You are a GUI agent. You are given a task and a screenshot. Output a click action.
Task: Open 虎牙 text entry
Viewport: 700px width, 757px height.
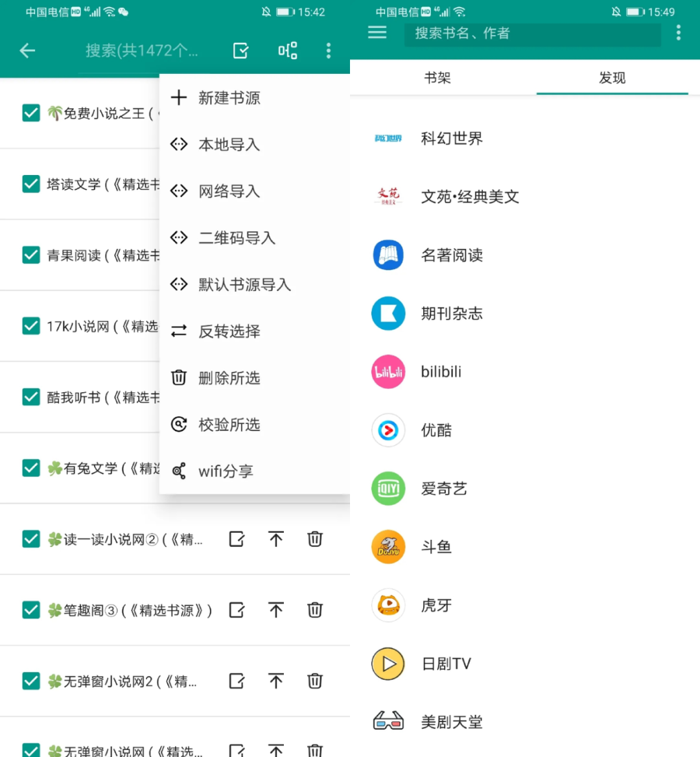[x=436, y=605]
